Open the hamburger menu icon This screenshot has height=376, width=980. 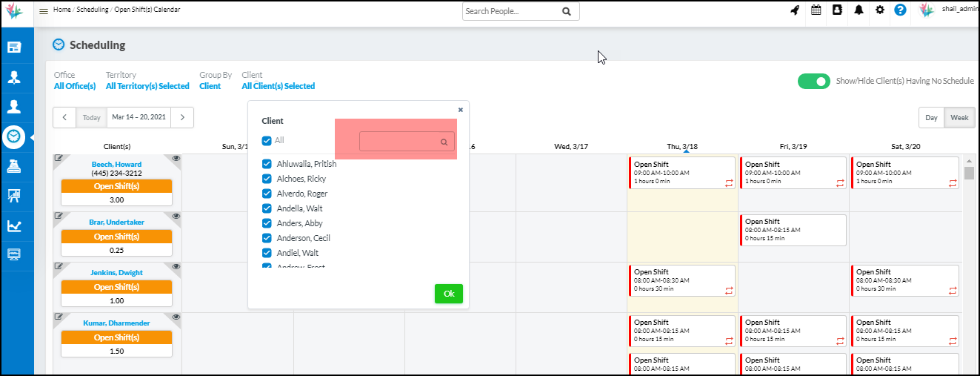click(x=44, y=11)
